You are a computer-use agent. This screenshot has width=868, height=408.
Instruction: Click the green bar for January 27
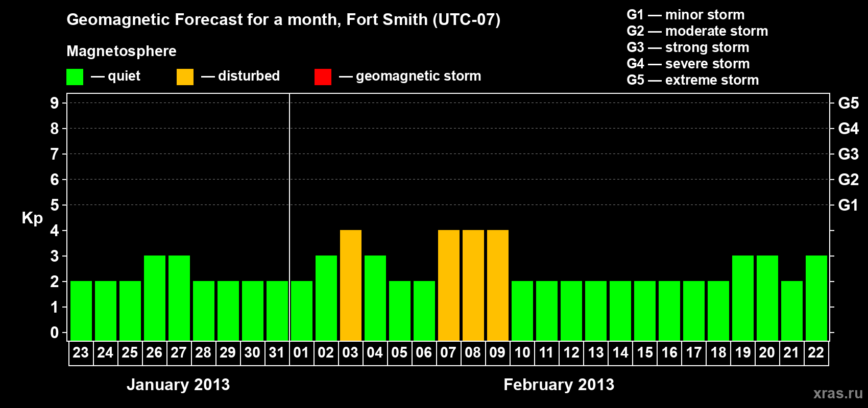pos(179,298)
